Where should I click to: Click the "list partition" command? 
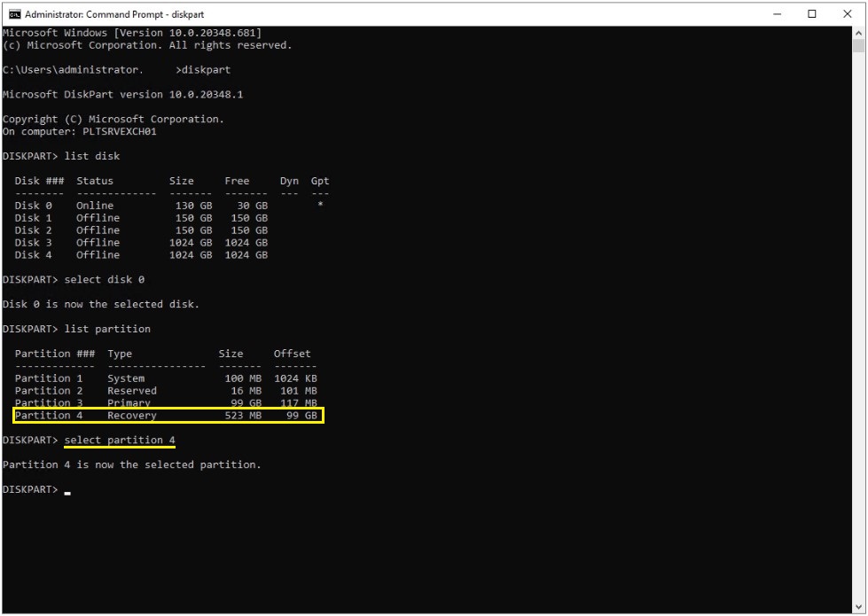coord(107,329)
